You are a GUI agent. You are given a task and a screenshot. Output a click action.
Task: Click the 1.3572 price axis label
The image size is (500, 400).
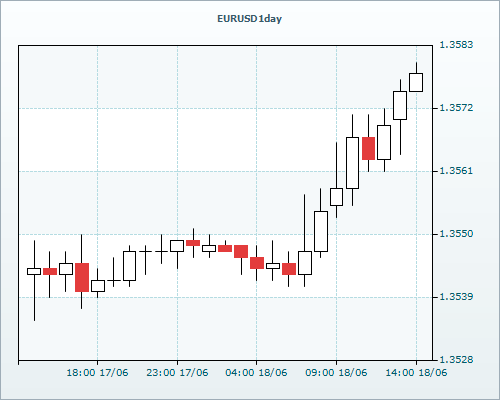pos(456,108)
